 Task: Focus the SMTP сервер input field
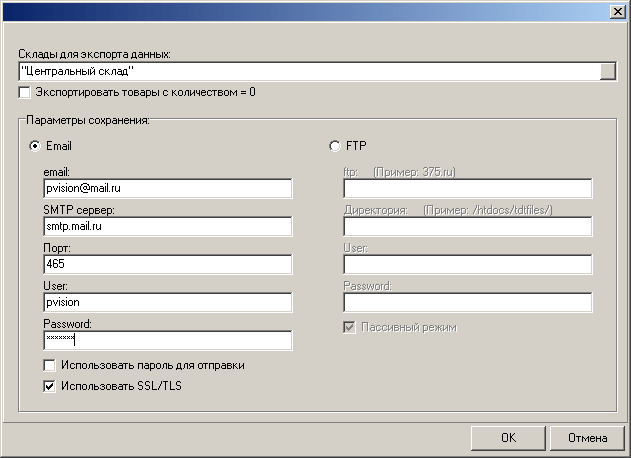click(167, 226)
